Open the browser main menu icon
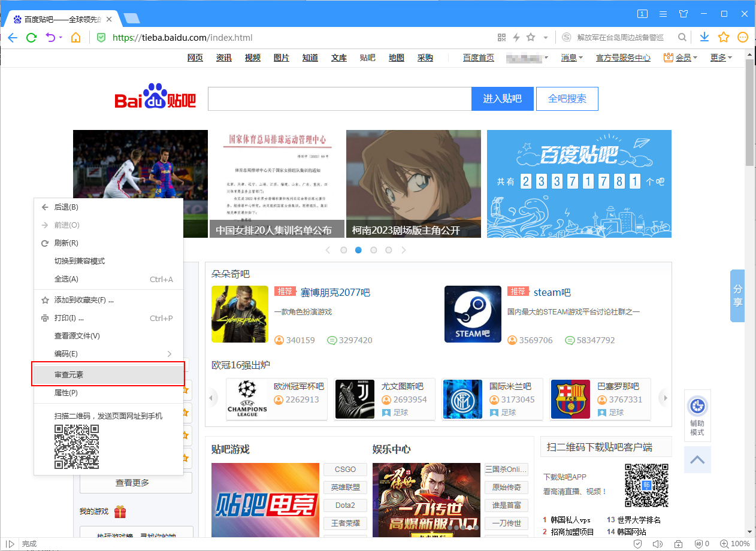The width and height of the screenshot is (756, 551). click(663, 13)
